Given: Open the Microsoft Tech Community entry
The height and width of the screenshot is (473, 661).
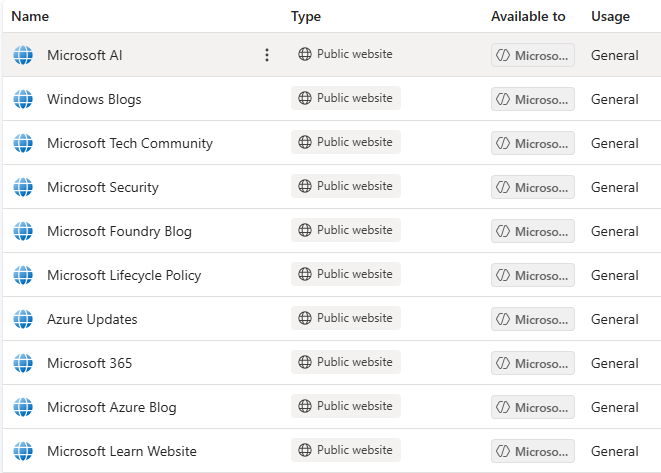Looking at the screenshot, I should [130, 143].
